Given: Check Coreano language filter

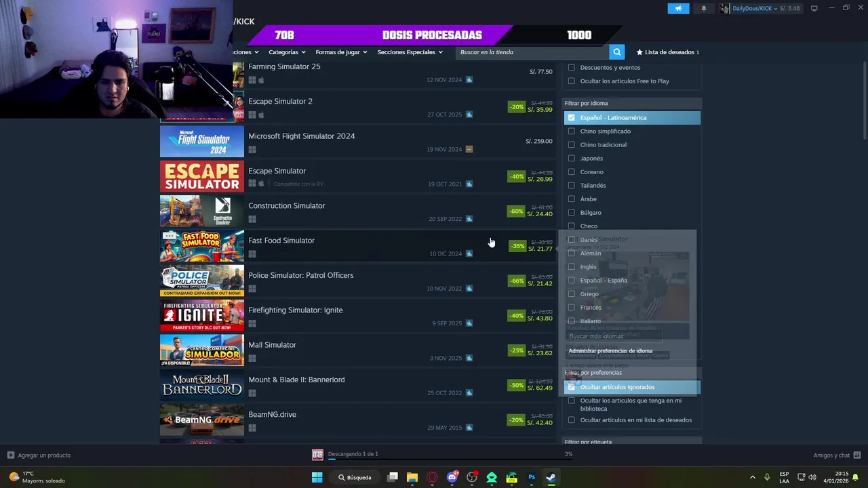Looking at the screenshot, I should tap(571, 172).
